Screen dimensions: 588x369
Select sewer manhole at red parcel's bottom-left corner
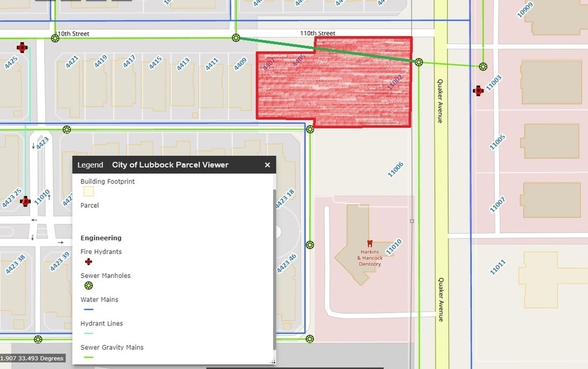[x=310, y=129]
